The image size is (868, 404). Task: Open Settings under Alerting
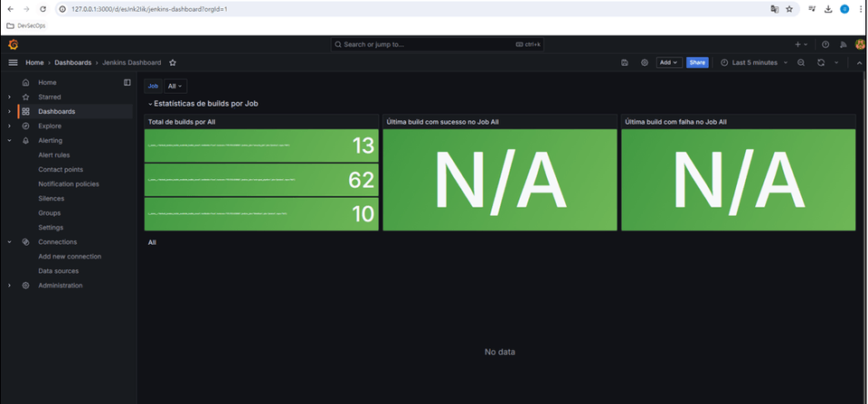coord(51,228)
